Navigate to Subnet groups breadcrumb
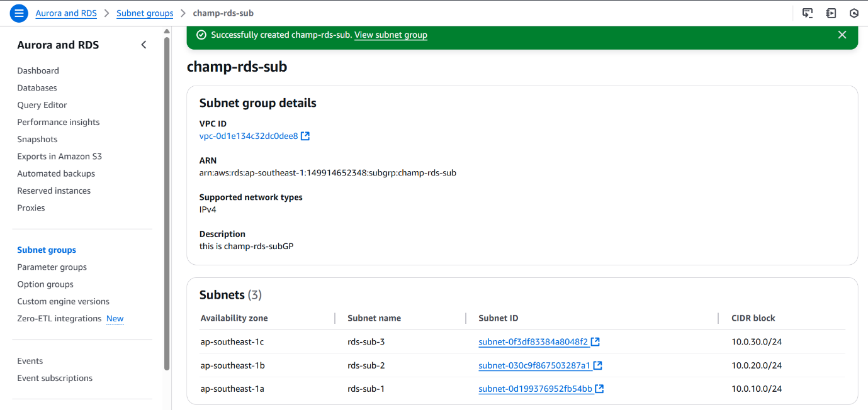Image resolution: width=868 pixels, height=410 pixels. click(145, 13)
